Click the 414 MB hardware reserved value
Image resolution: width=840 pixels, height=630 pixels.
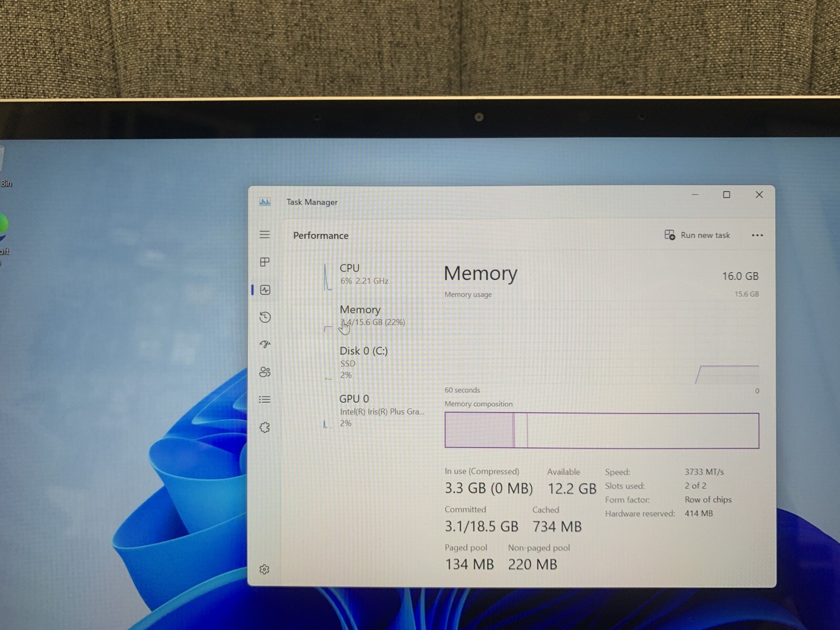tap(698, 513)
